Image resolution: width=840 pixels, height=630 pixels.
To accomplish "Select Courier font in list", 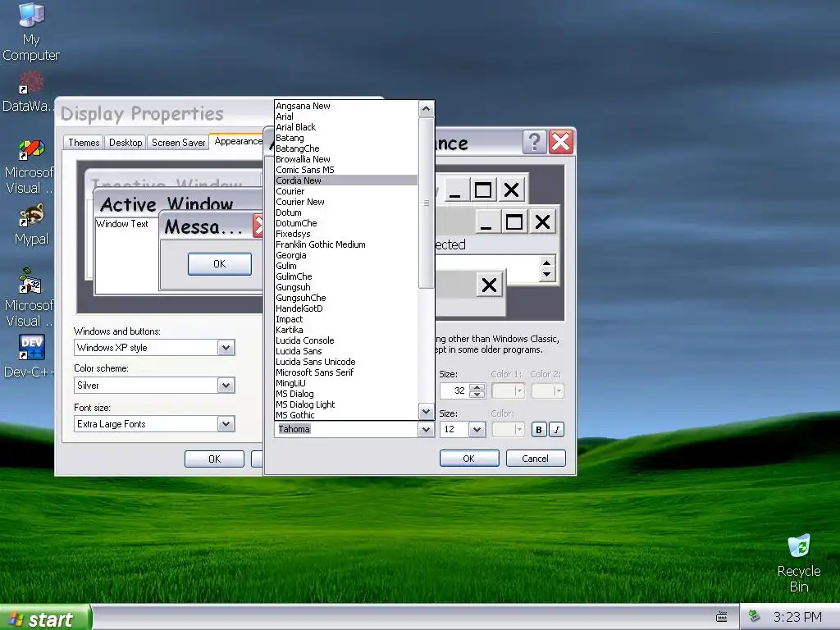I will (x=346, y=191).
